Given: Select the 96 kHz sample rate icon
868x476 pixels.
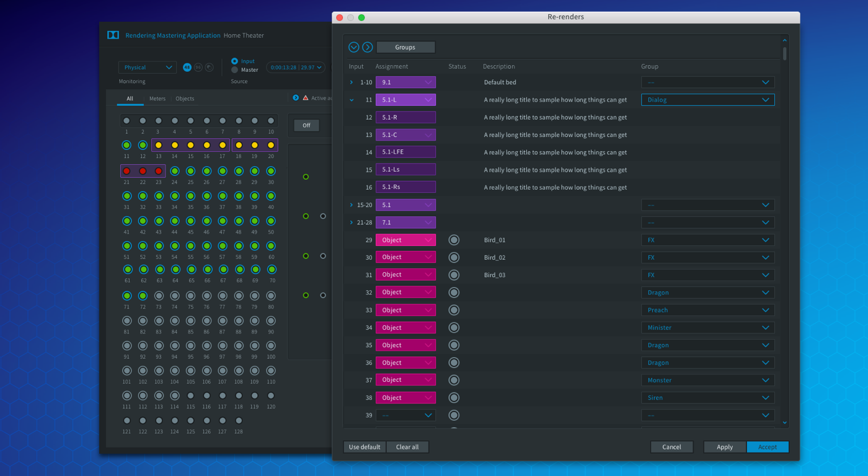Looking at the screenshot, I should 198,68.
